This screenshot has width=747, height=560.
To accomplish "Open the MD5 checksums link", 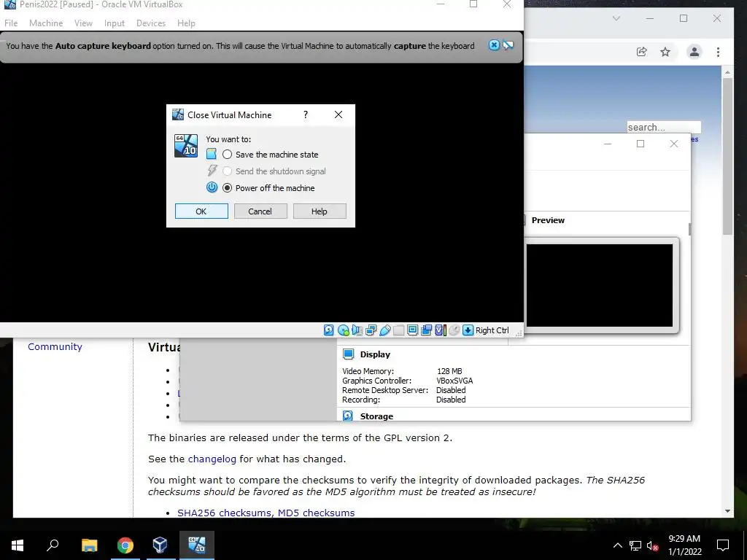I will point(317,513).
